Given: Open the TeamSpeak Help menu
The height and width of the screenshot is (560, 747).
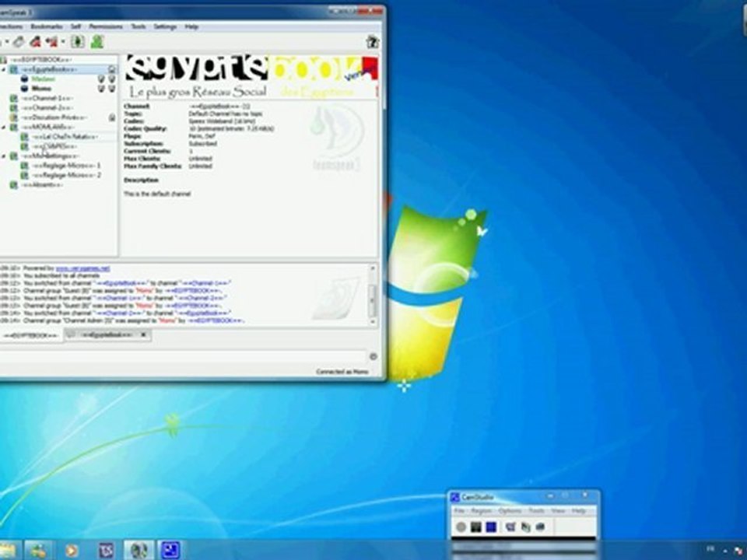Looking at the screenshot, I should pyautogui.click(x=191, y=26).
